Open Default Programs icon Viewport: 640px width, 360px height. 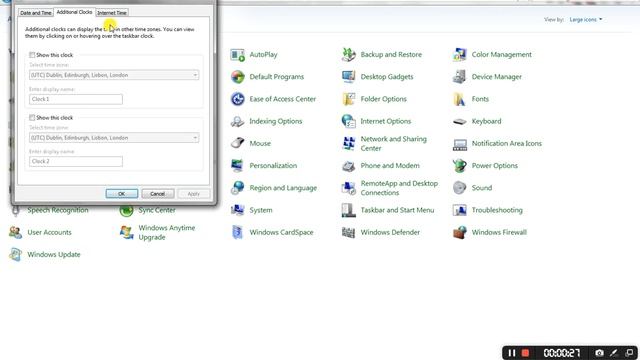(x=237, y=77)
